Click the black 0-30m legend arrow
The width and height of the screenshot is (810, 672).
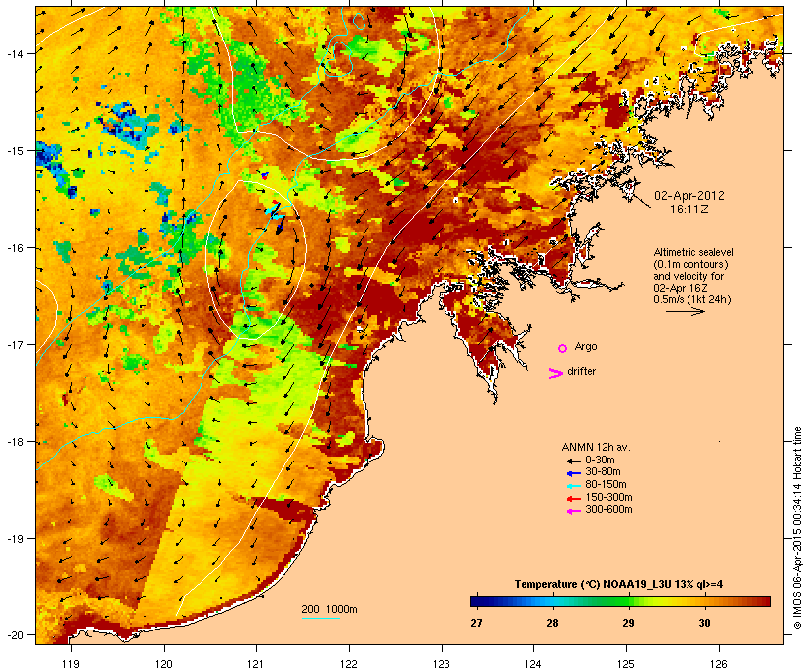(573, 461)
